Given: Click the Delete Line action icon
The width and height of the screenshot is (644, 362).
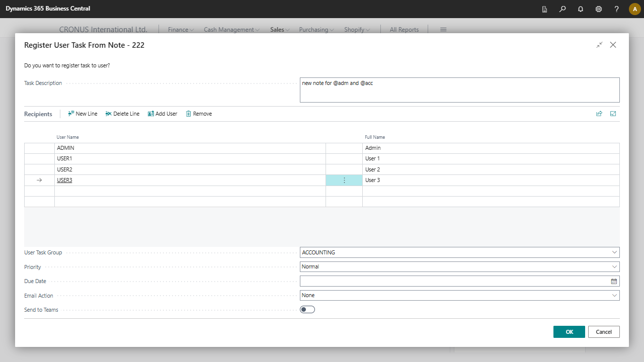Looking at the screenshot, I should pos(108,114).
